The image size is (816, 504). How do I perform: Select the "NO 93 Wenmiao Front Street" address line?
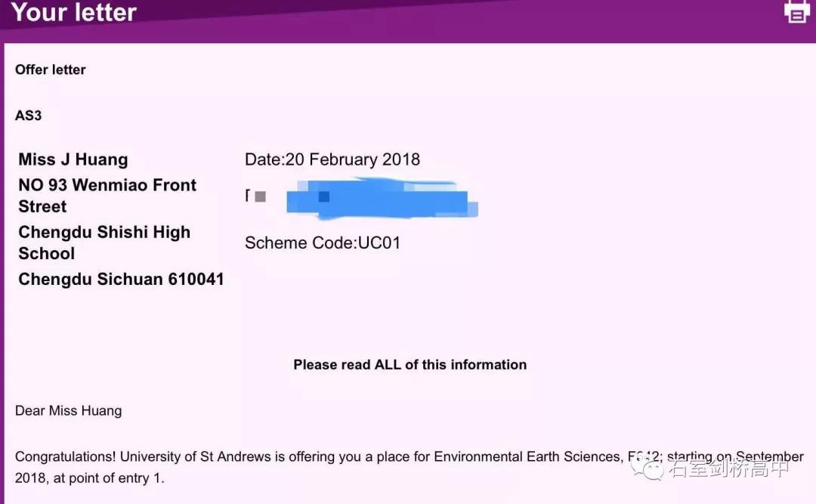tap(107, 196)
